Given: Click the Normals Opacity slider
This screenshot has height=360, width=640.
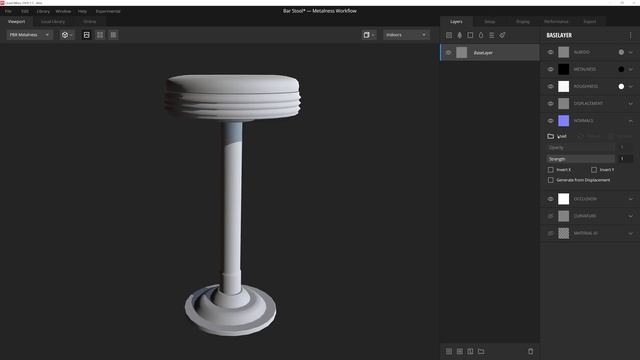Looking at the screenshot, I should coord(580,148).
